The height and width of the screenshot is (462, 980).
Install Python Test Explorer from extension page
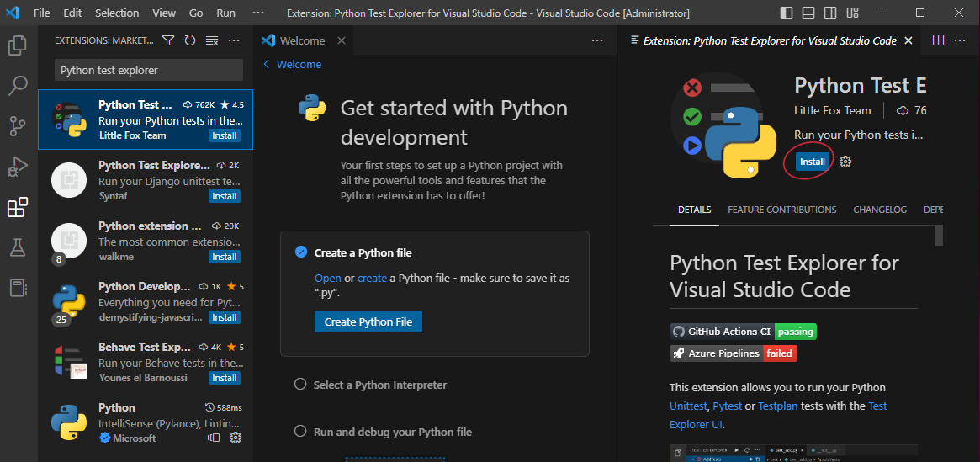click(x=813, y=162)
